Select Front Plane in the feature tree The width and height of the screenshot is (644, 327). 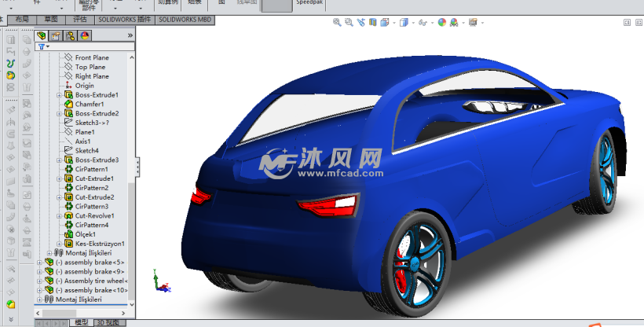tap(91, 57)
